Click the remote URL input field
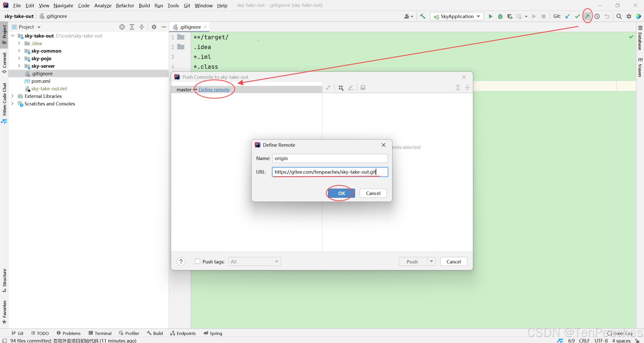The width and height of the screenshot is (644, 343). [x=330, y=172]
